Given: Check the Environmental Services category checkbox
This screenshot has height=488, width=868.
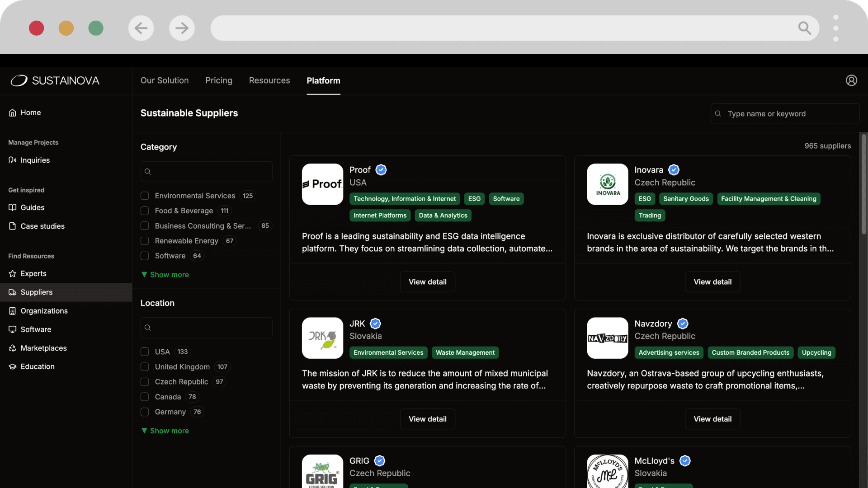Looking at the screenshot, I should (x=145, y=196).
